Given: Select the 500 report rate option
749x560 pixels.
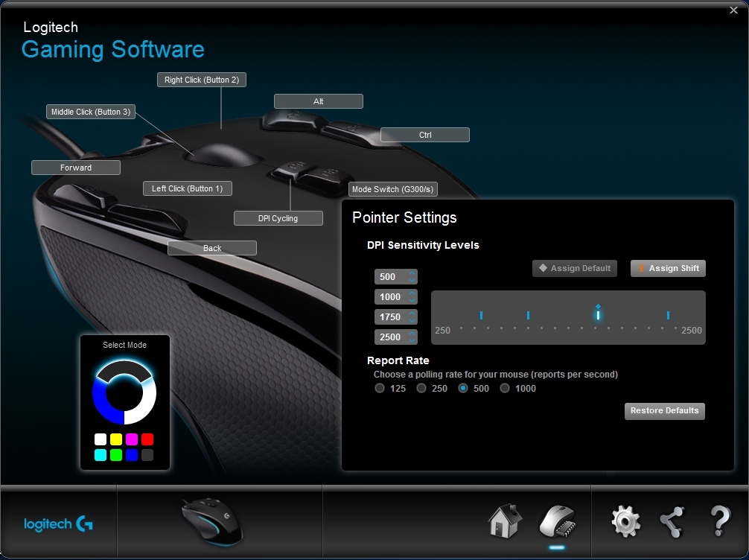Looking at the screenshot, I should click(463, 388).
